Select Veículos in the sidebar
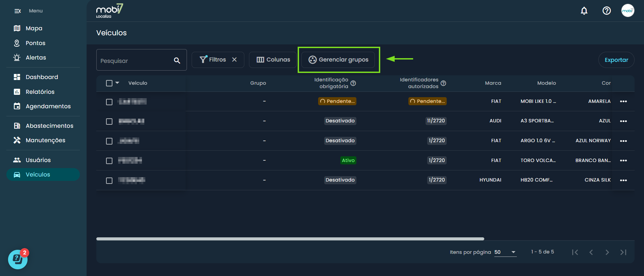Viewport: 644px width, 276px height. coord(43,174)
